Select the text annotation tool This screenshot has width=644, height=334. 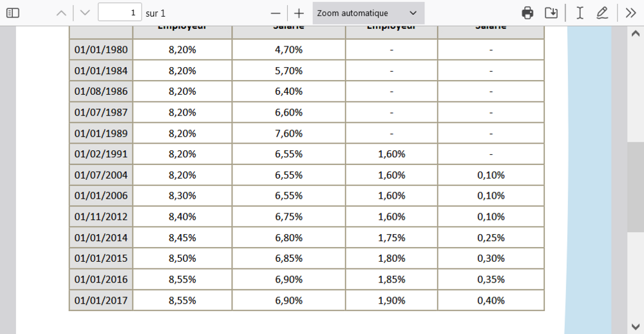click(580, 13)
